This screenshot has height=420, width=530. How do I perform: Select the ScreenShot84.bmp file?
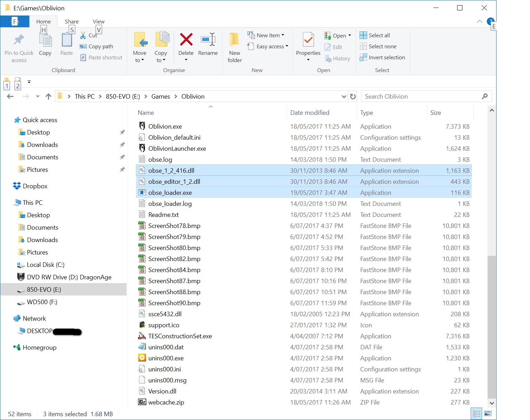coord(304,270)
